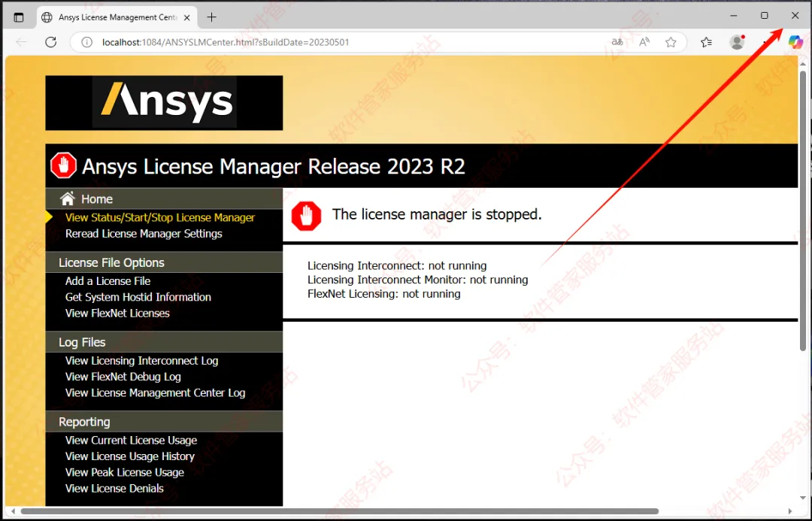This screenshot has height=521, width=812.
Task: Close the browser window
Action: point(795,16)
